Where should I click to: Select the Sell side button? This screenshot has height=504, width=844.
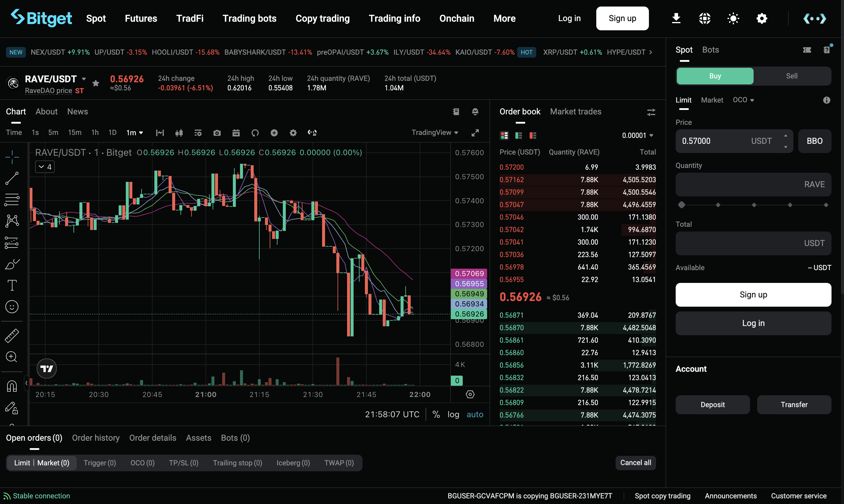792,76
